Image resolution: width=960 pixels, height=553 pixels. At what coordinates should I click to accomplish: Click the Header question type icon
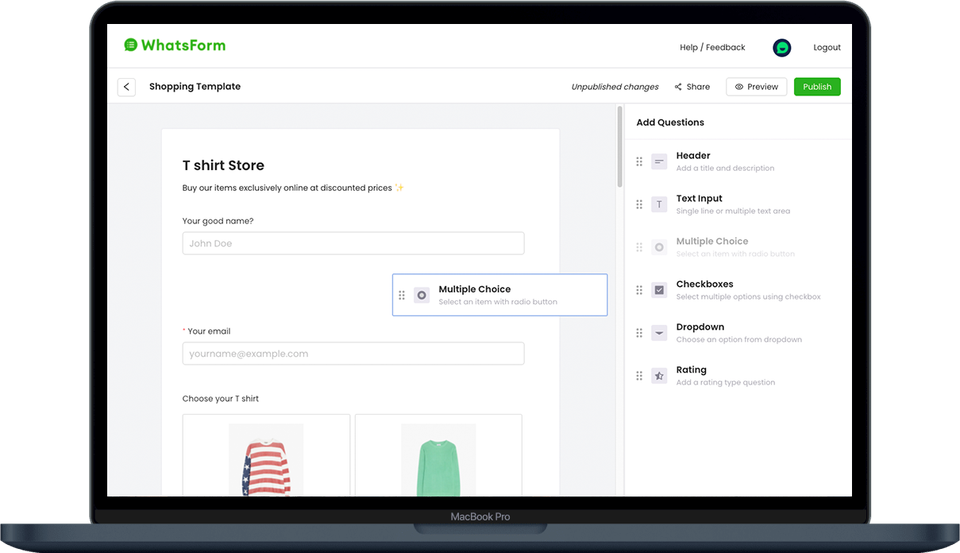coord(659,162)
